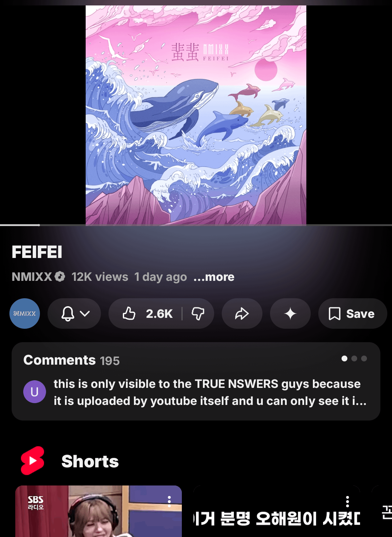Open the SBS radio short thumbnail
Viewport: 392px width, 537px height.
pyautogui.click(x=98, y=511)
